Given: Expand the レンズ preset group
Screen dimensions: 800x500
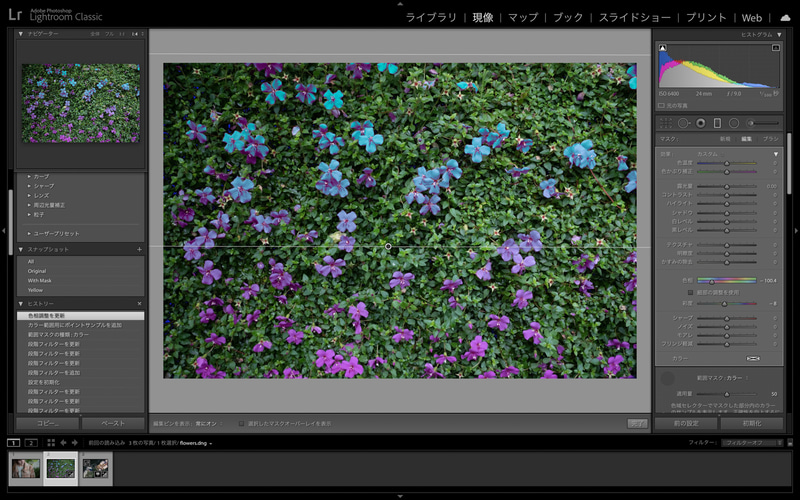Looking at the screenshot, I should (29, 195).
